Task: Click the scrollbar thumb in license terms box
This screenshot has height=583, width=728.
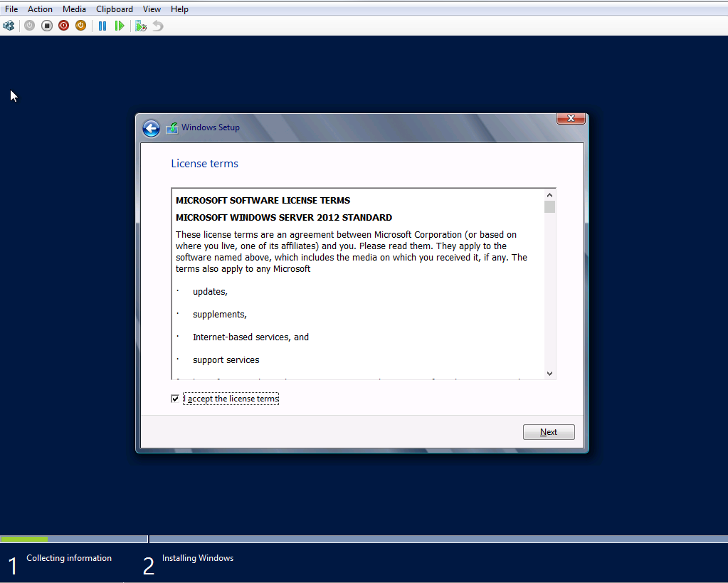Action: 549,207
